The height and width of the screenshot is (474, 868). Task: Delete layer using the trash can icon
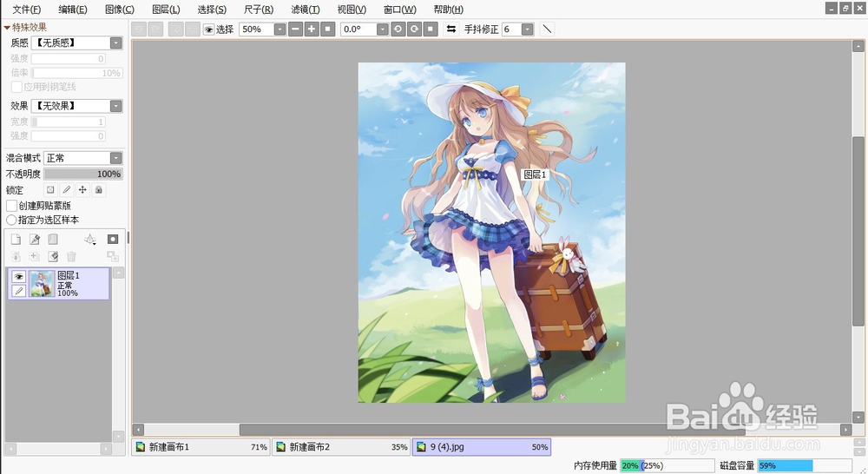(x=71, y=256)
